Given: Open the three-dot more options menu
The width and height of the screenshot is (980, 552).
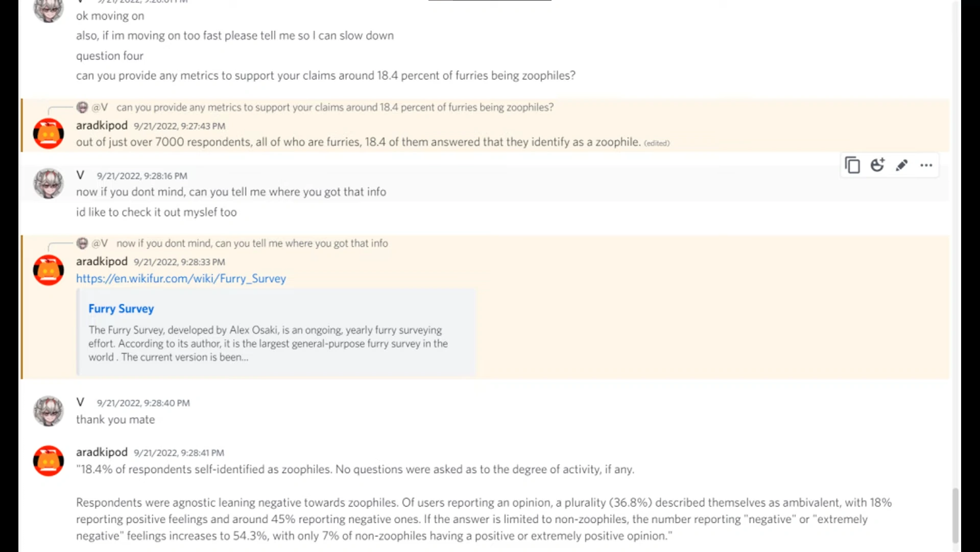Looking at the screenshot, I should 926,165.
